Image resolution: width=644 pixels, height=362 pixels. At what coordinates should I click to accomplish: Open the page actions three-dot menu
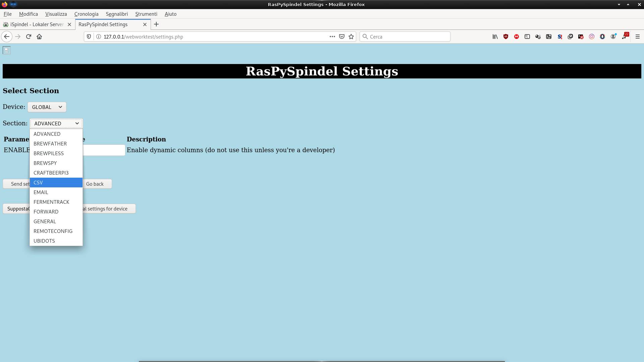tap(332, 37)
